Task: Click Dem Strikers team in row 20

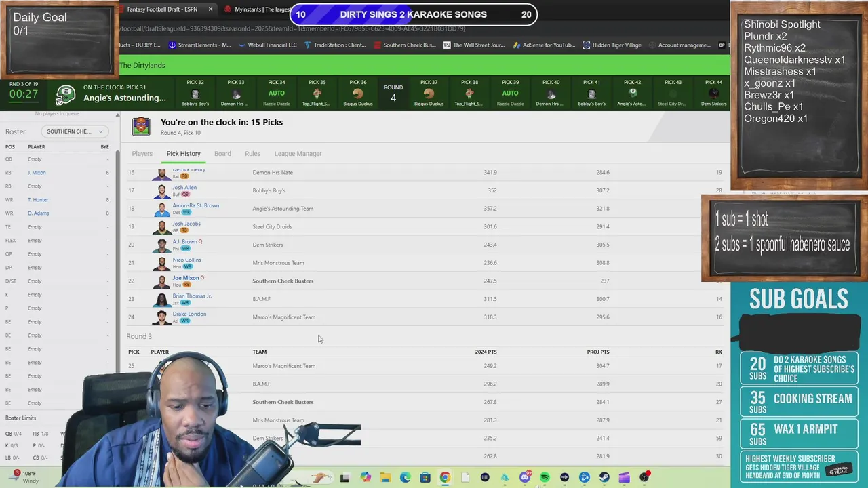Action: [x=268, y=245]
